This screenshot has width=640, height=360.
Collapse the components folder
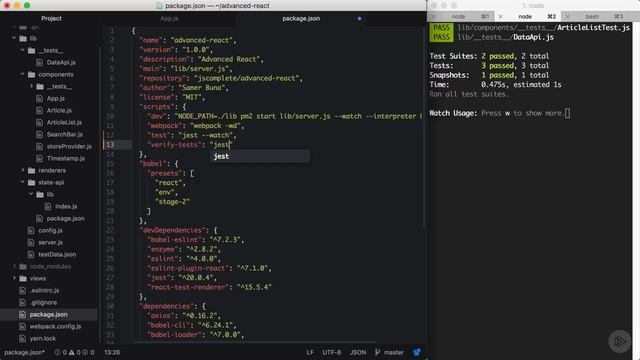click(22, 74)
